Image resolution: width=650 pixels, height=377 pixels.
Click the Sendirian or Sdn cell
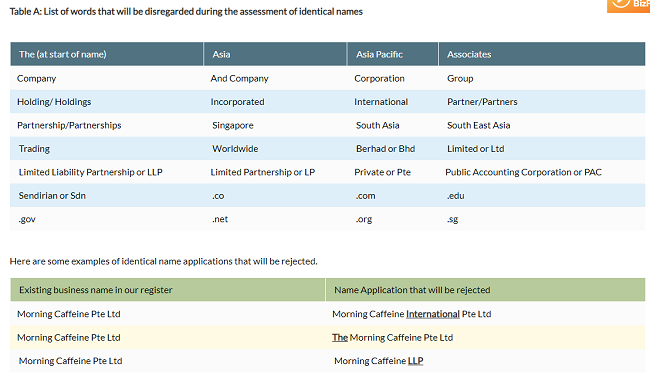pos(107,195)
